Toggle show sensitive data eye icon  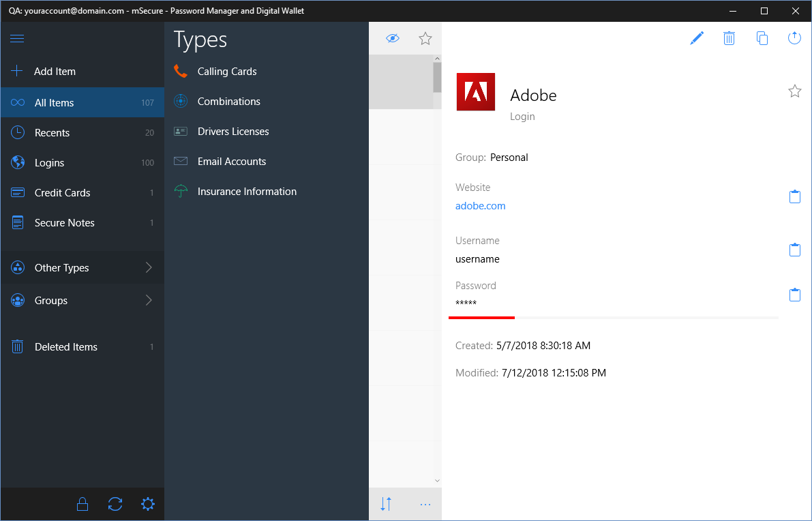pos(393,38)
